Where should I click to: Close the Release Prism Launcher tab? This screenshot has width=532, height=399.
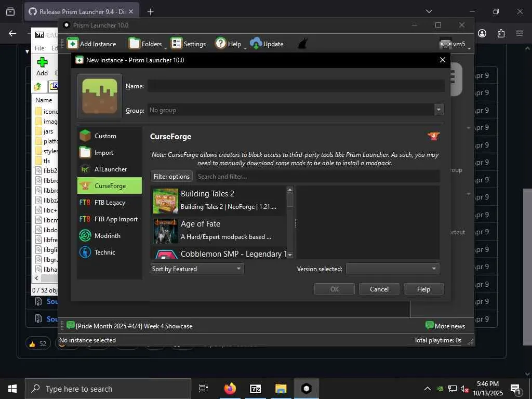(131, 11)
